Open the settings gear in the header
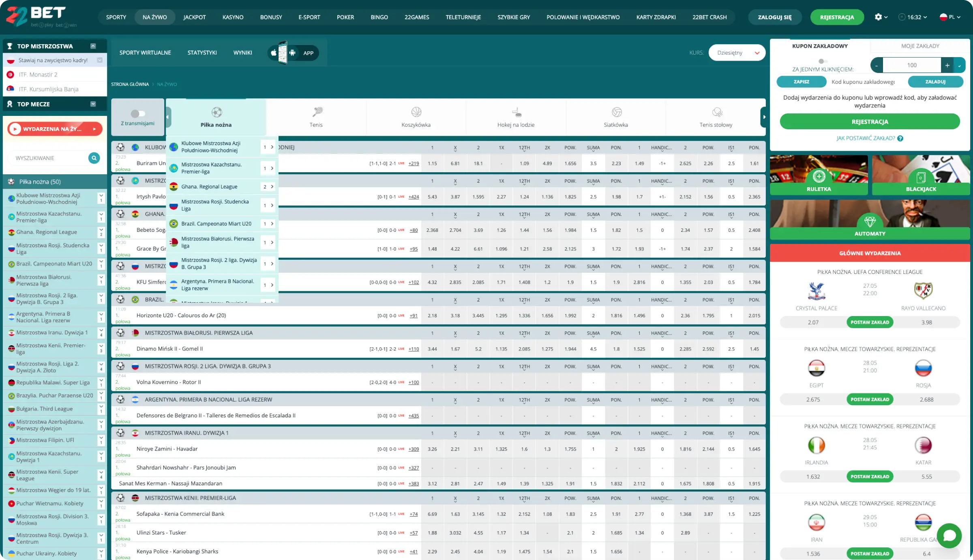The width and height of the screenshot is (973, 560). 878,17
